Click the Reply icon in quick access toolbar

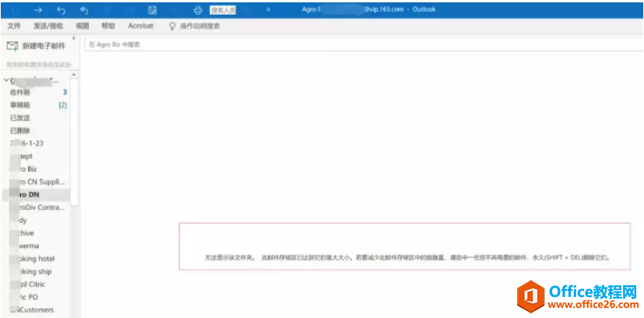pyautogui.click(x=62, y=10)
